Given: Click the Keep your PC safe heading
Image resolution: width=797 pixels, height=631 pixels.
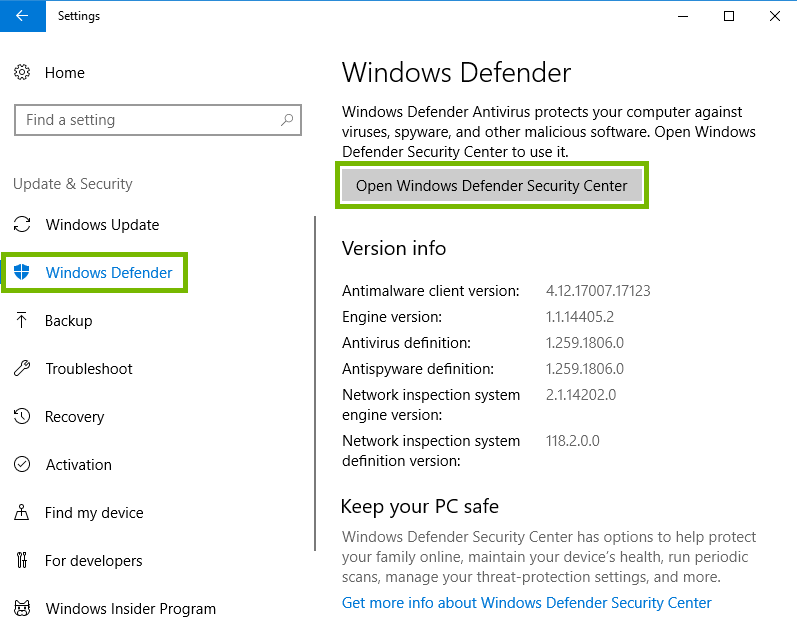Looking at the screenshot, I should (x=419, y=506).
